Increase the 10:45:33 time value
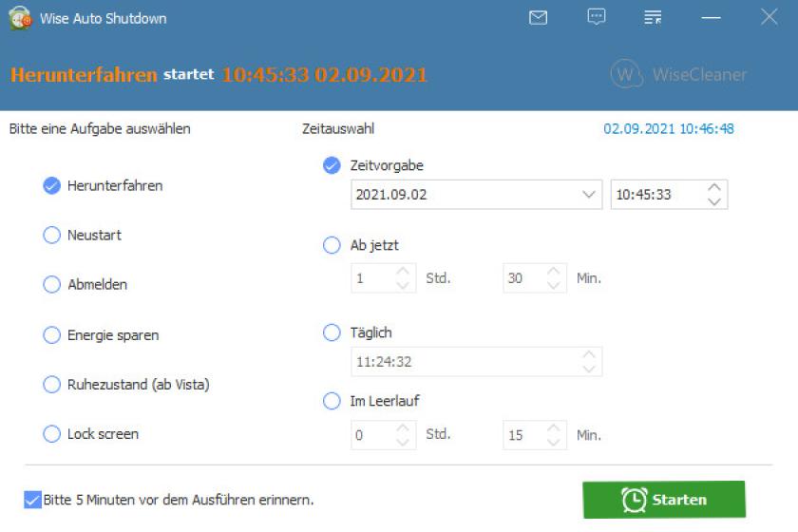 714,187
